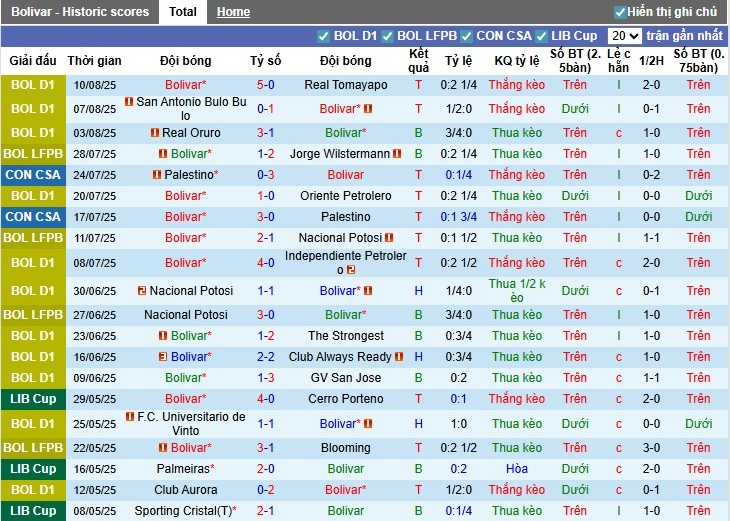The width and height of the screenshot is (730, 521).
Task: Click red card icon beside San Antonio Bulo Bulo
Action: [x=129, y=101]
